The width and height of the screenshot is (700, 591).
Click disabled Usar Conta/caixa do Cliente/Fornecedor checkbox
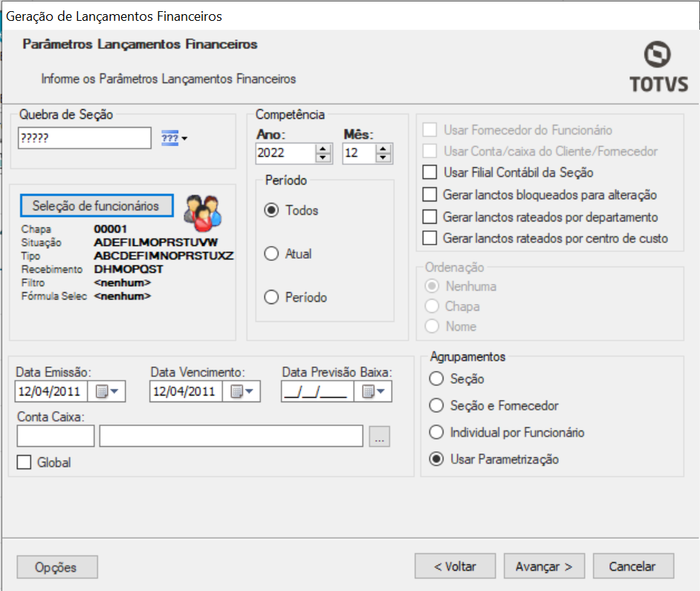pyautogui.click(x=430, y=151)
